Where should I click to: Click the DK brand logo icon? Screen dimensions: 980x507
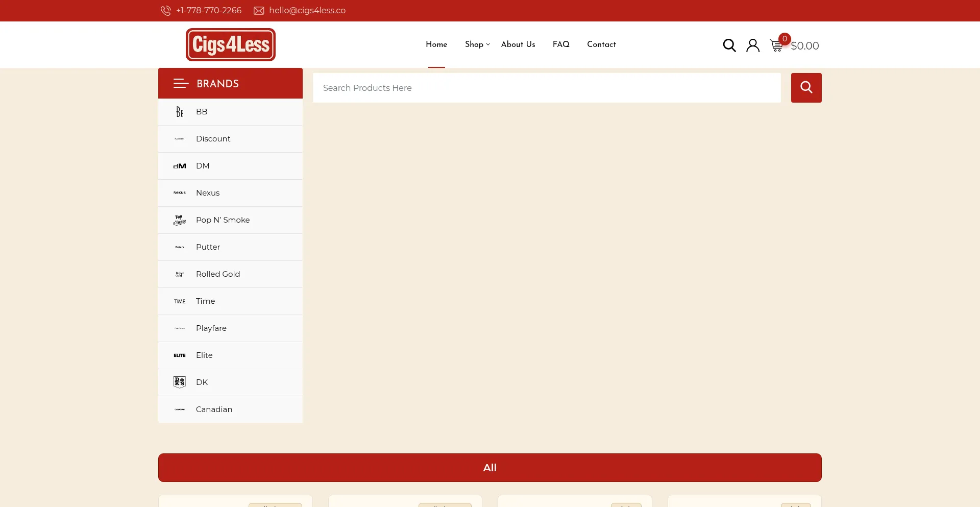180,382
